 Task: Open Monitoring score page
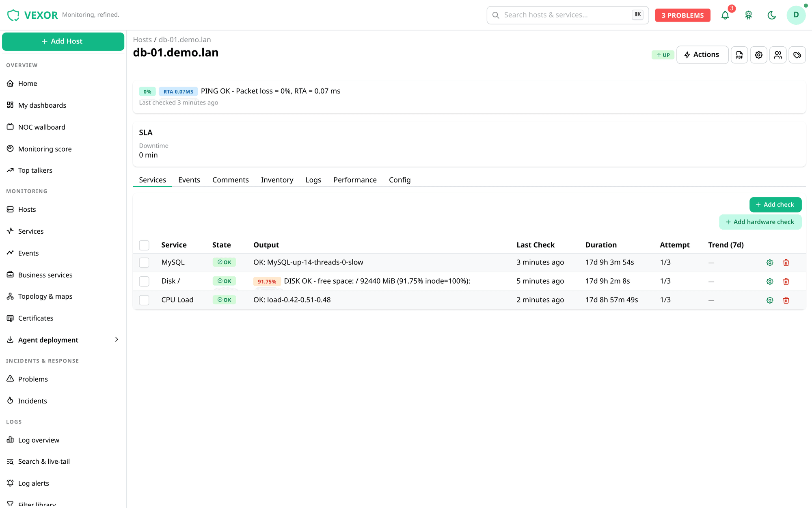point(63,149)
